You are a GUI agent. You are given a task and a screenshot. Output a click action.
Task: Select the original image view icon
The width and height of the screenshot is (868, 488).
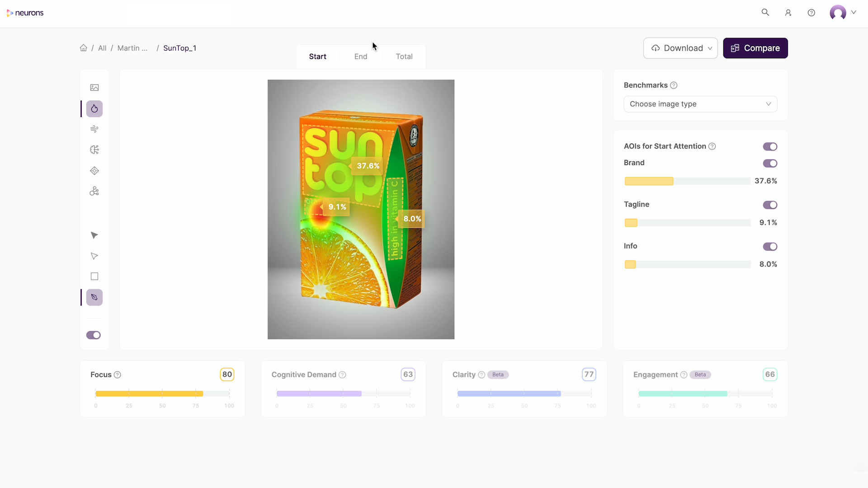click(x=94, y=88)
